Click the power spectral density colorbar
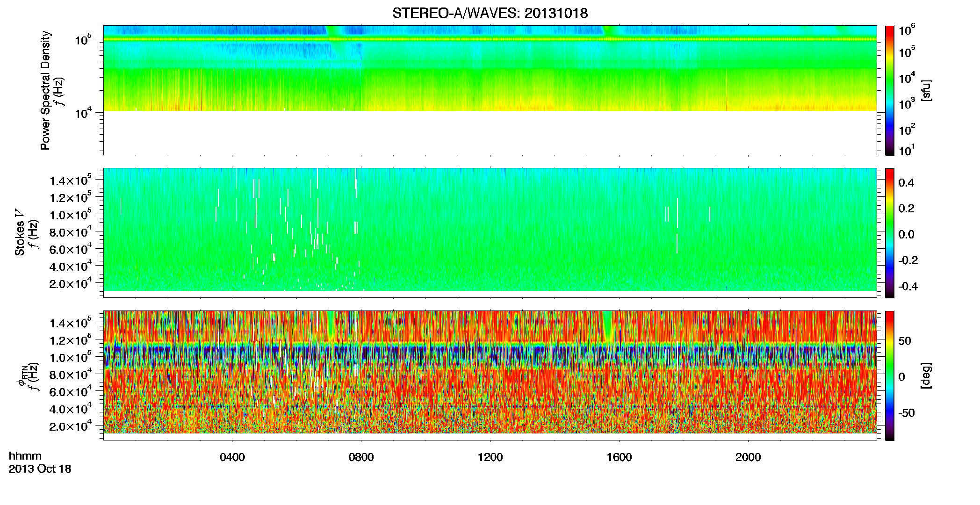The image size is (980, 505). (x=890, y=90)
